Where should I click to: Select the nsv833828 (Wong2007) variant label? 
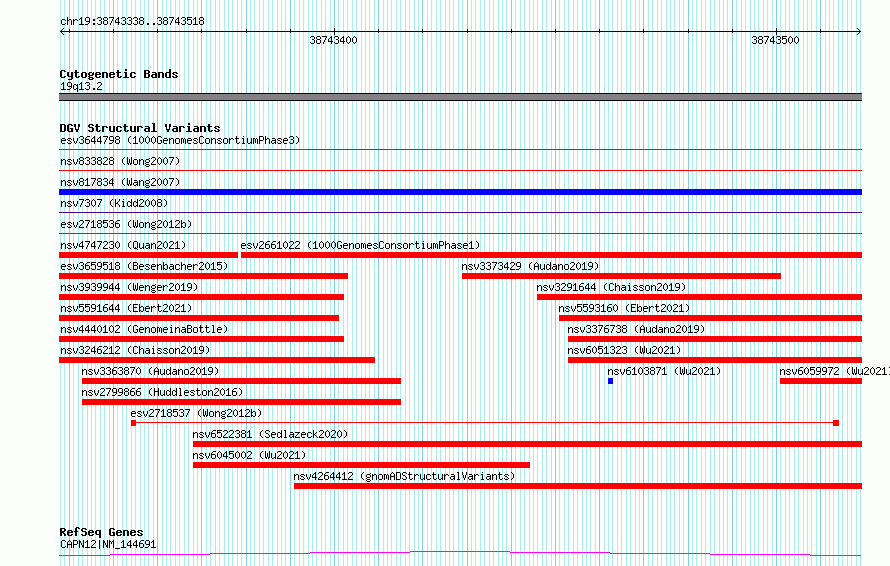click(120, 161)
